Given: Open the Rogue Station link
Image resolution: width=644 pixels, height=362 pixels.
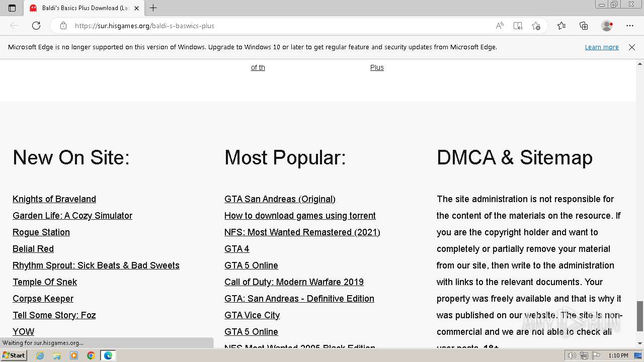Looking at the screenshot, I should [x=41, y=232].
